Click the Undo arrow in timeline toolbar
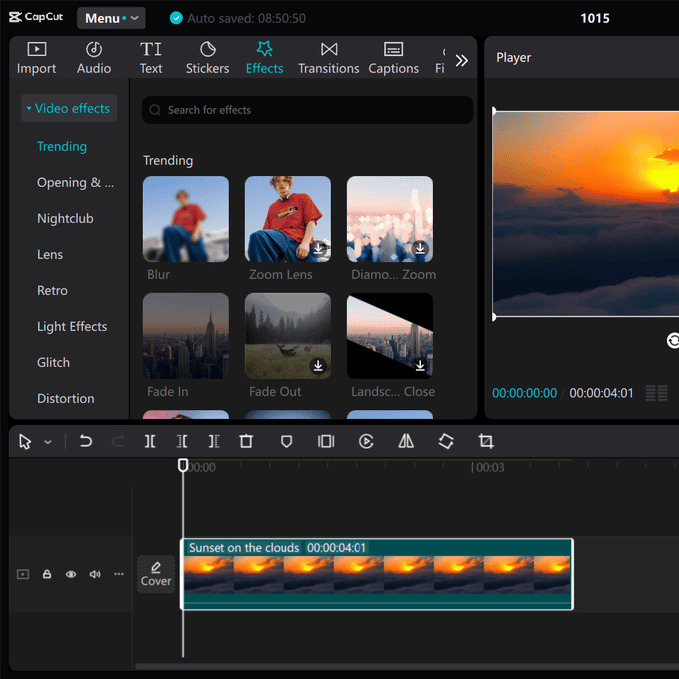 coord(86,441)
